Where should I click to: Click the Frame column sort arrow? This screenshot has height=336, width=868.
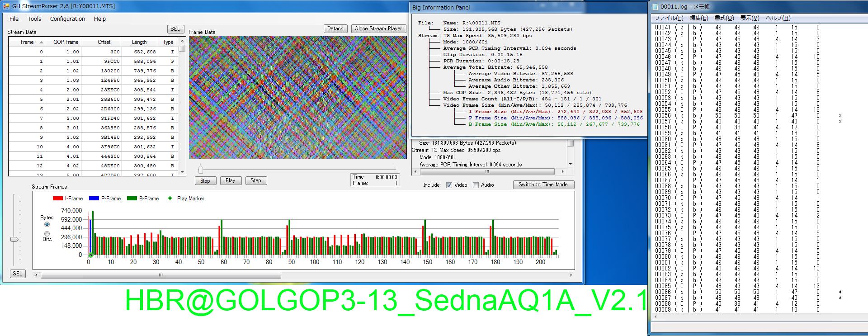click(42, 42)
